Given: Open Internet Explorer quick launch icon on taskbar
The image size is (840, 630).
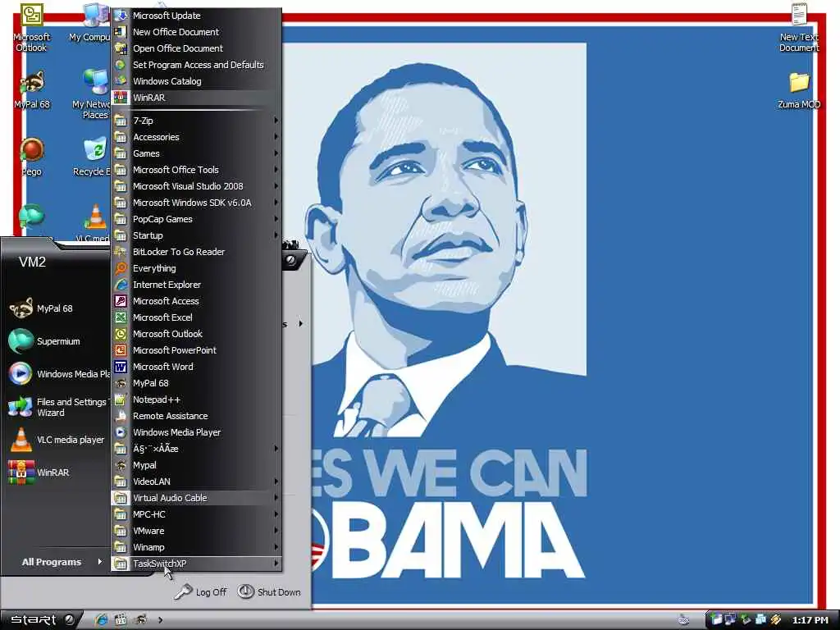Looking at the screenshot, I should click(101, 620).
